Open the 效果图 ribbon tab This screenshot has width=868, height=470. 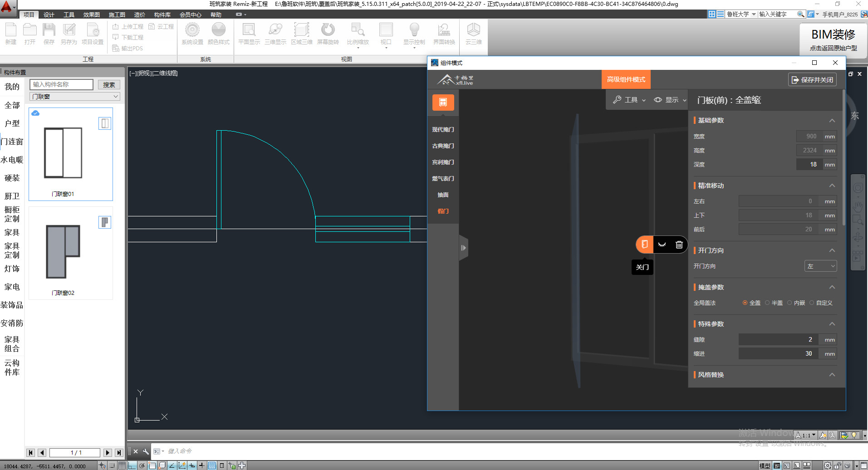91,15
